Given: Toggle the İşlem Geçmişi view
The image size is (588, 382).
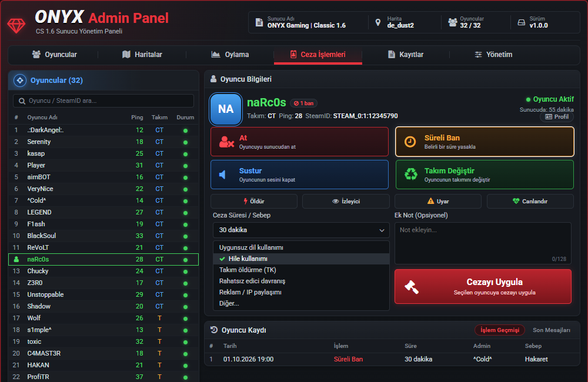Looking at the screenshot, I should pos(499,330).
